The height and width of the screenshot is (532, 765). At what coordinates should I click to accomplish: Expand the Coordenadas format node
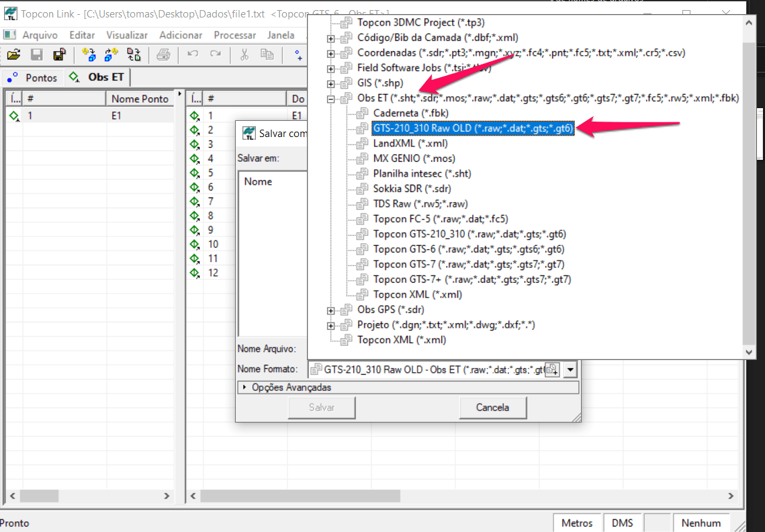pyautogui.click(x=331, y=54)
